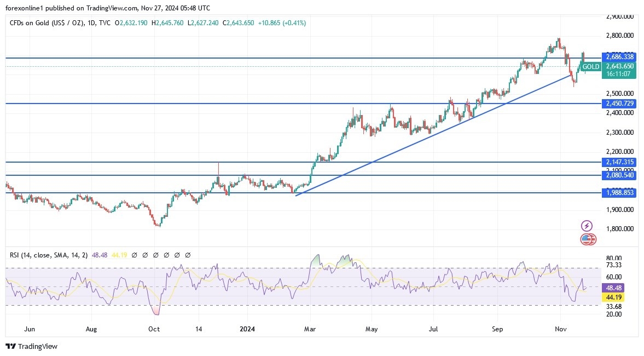Expand the 1D timeframe selector in the legend
Image resolution: width=644 pixels, height=356 pixels.
click(91, 24)
